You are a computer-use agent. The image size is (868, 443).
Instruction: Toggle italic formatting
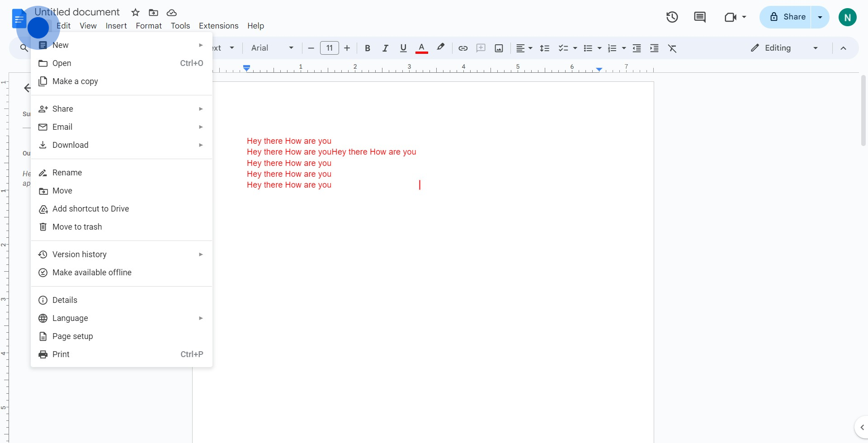pos(385,48)
